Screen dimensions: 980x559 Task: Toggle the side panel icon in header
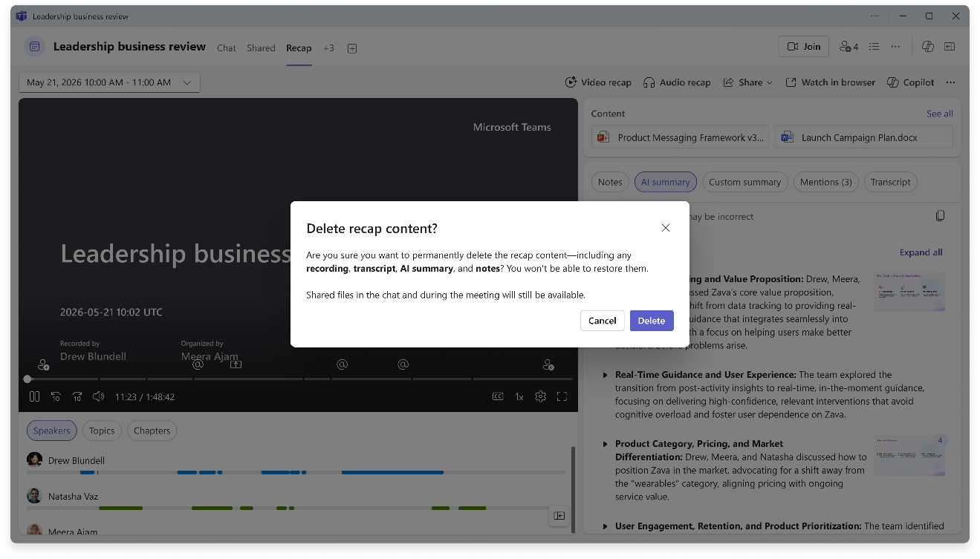pos(950,47)
